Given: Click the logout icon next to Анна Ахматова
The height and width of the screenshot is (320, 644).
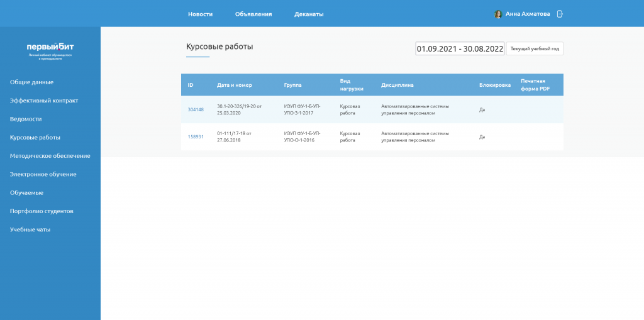Looking at the screenshot, I should click(x=559, y=14).
